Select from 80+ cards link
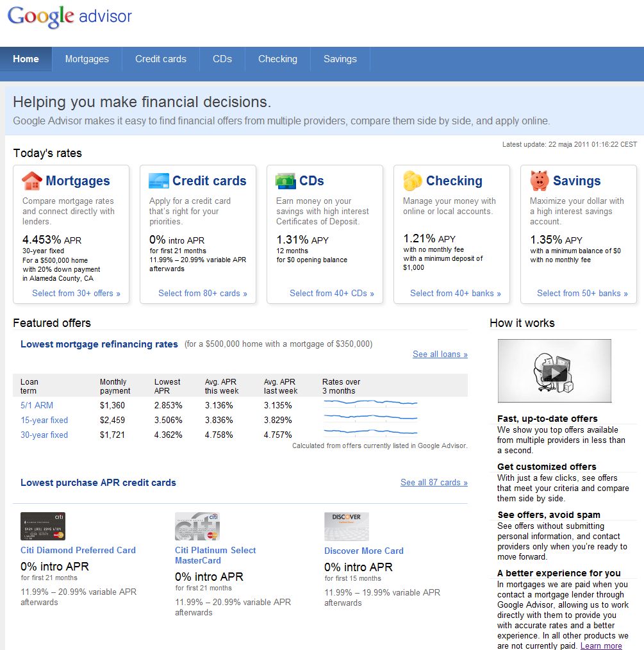The image size is (644, 650). [x=202, y=293]
